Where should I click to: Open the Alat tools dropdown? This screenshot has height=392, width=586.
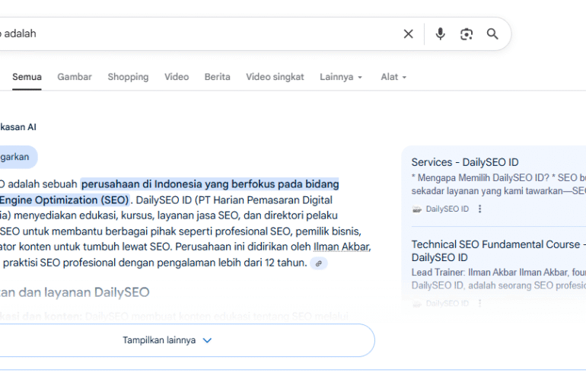click(393, 77)
